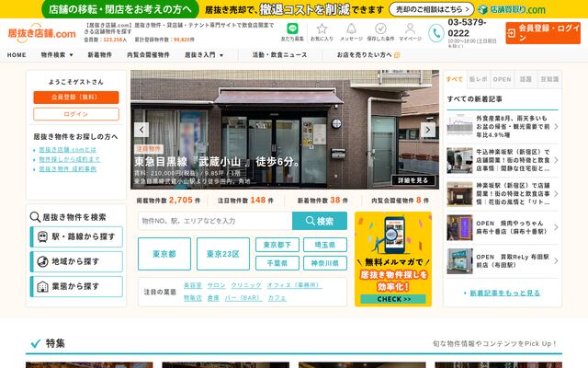
Task: Click 居抜き物件 成約事例 link
Action: point(67,169)
